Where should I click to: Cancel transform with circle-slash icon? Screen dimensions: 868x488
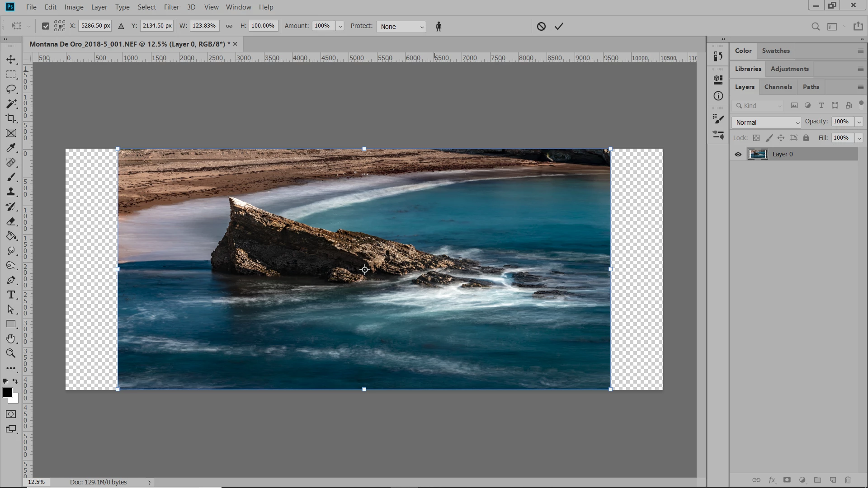click(541, 26)
